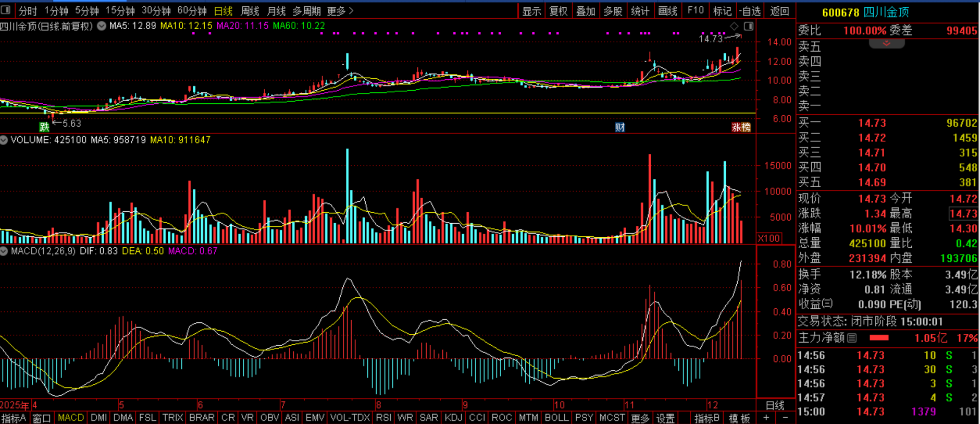
Task: Click the blue 财 finance marker
Action: click(x=619, y=127)
